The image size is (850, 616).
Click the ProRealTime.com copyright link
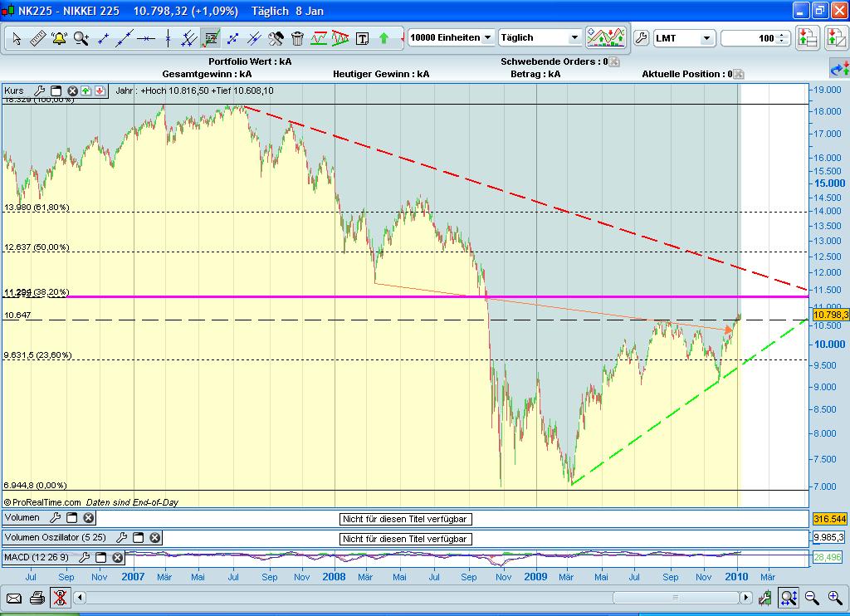pyautogui.click(x=42, y=502)
